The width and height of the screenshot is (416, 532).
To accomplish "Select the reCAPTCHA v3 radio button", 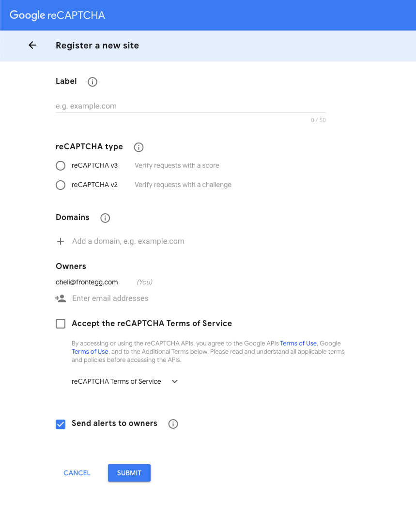I will tap(61, 166).
